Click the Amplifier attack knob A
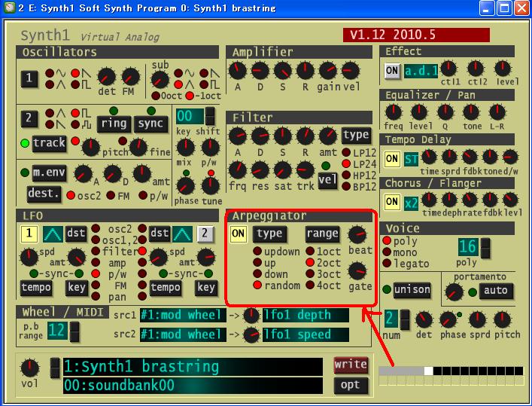532x406 pixels. pyautogui.click(x=238, y=71)
